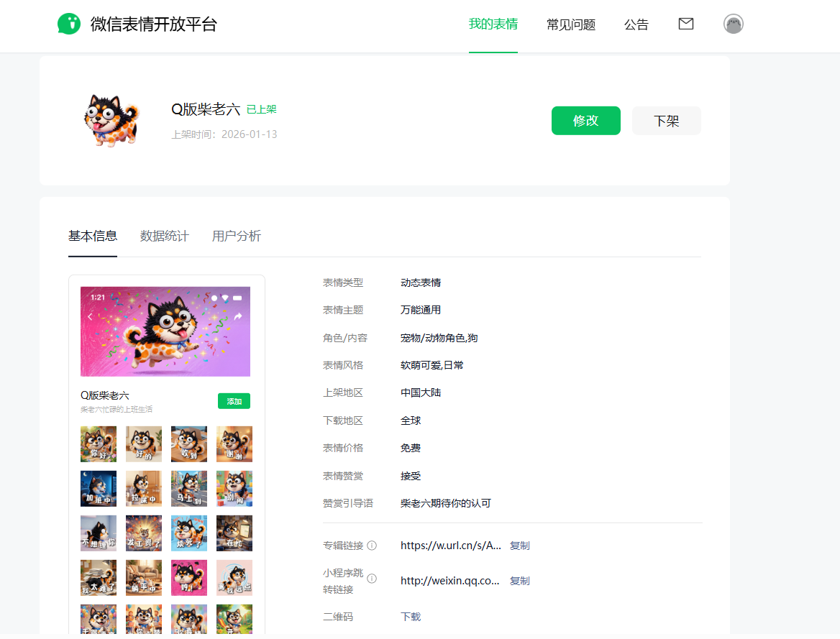Image resolution: width=840 pixels, height=639 pixels.
Task: Select the 躺平中 sticker thumbnail
Action: [144, 578]
